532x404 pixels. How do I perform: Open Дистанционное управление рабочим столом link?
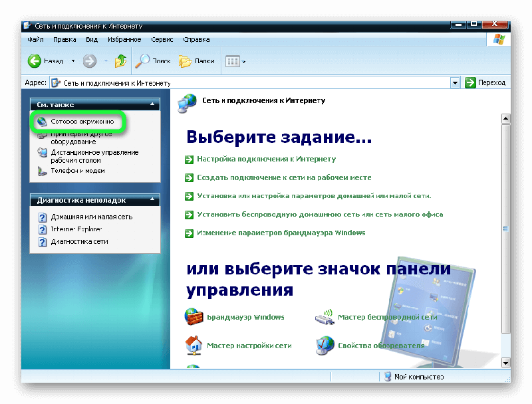(x=94, y=156)
